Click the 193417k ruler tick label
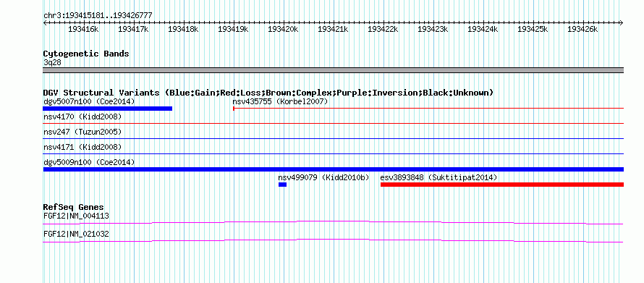Viewport: 644px width, 283px height. (133, 29)
